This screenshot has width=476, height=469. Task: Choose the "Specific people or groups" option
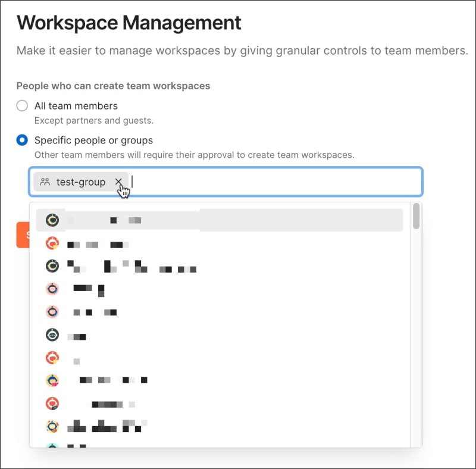point(22,140)
